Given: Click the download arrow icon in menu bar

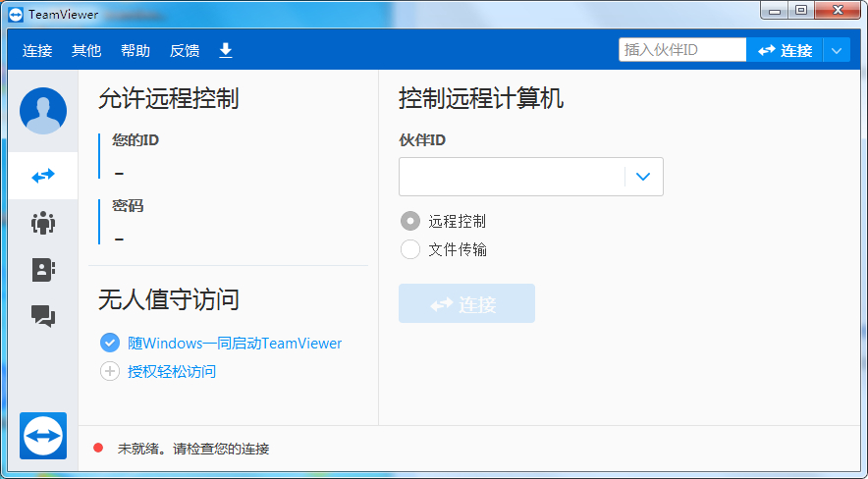Looking at the screenshot, I should pyautogui.click(x=225, y=50).
